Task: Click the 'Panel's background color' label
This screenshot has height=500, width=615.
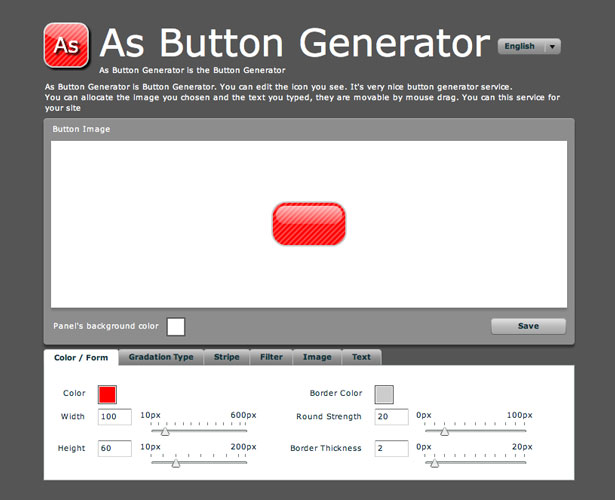Action: coord(106,326)
